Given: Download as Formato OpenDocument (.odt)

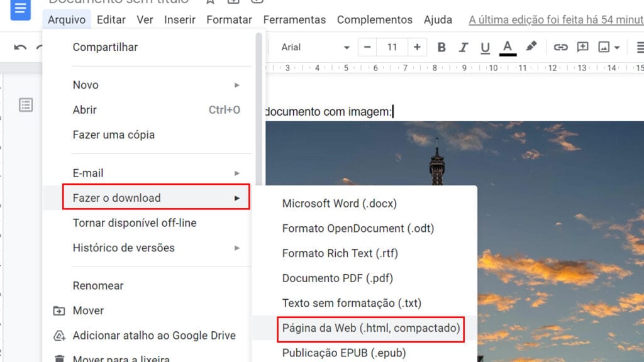Looking at the screenshot, I should [x=365, y=229].
